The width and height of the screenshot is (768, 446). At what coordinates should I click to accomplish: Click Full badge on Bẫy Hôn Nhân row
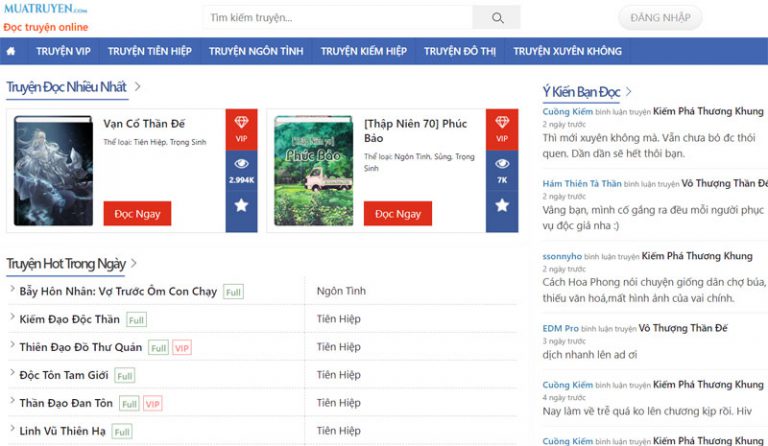[x=233, y=292]
